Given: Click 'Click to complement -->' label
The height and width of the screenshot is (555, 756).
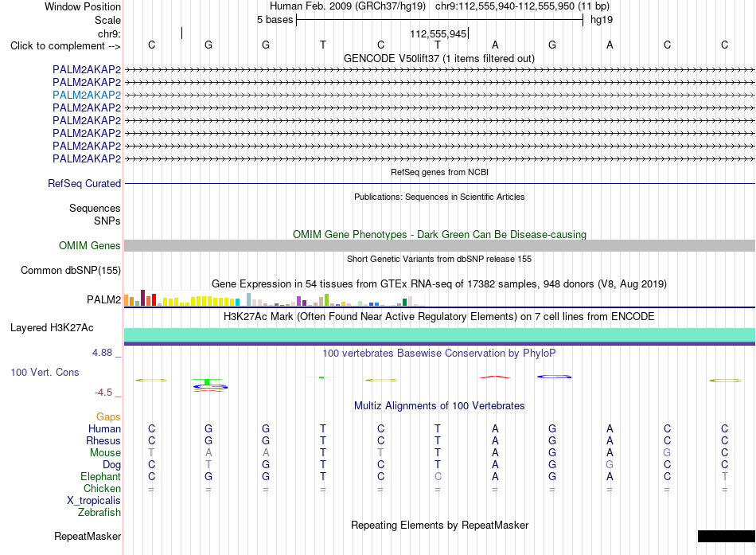Looking at the screenshot, I should 65,46.
